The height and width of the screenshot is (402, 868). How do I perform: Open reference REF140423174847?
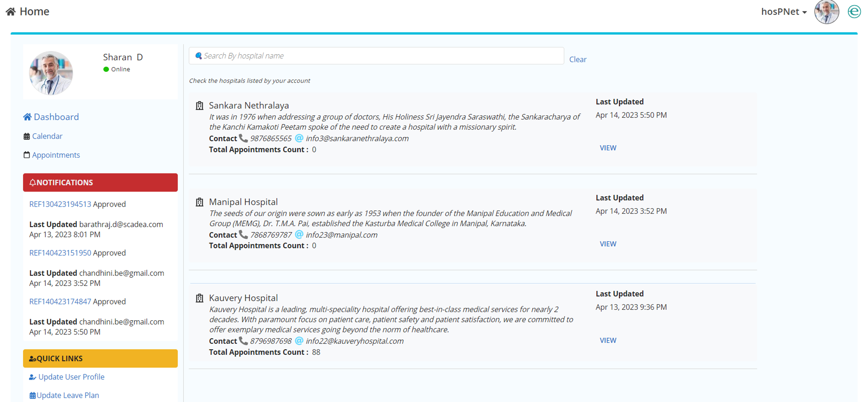coord(60,301)
